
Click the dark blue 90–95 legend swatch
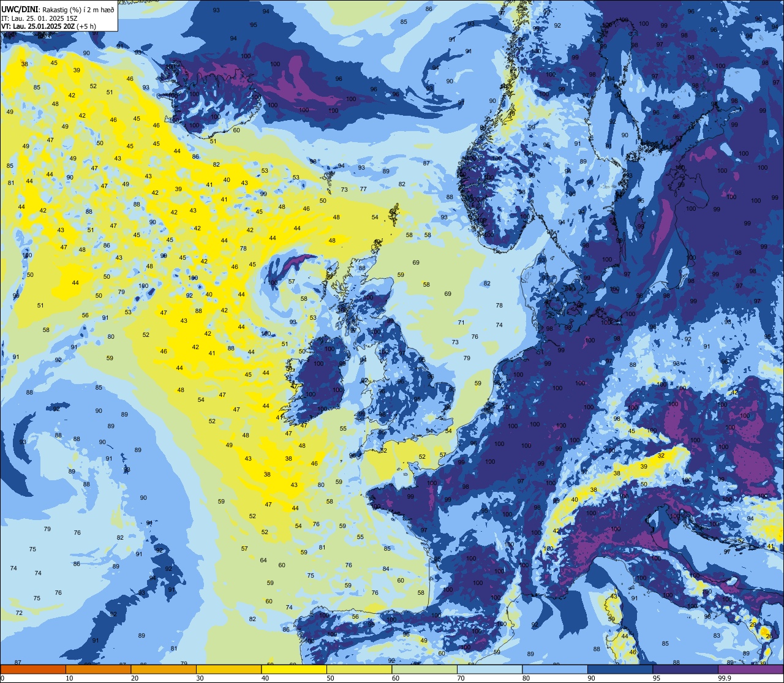[620, 669]
